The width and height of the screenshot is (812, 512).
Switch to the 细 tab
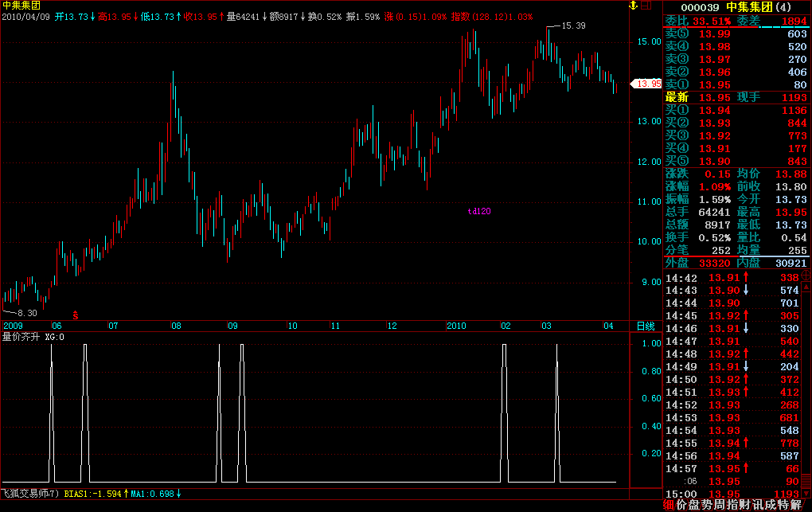[x=669, y=505]
